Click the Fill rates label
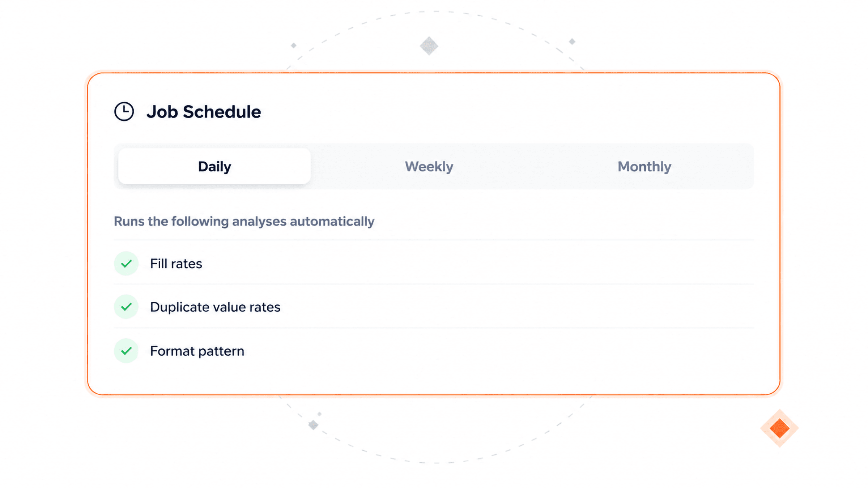This screenshot has height=488, width=868. [176, 264]
